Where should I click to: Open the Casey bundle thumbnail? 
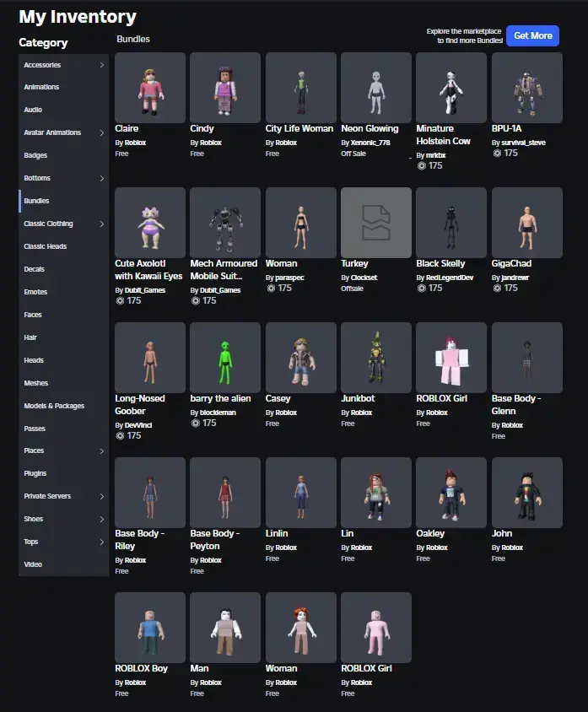pyautogui.click(x=300, y=358)
